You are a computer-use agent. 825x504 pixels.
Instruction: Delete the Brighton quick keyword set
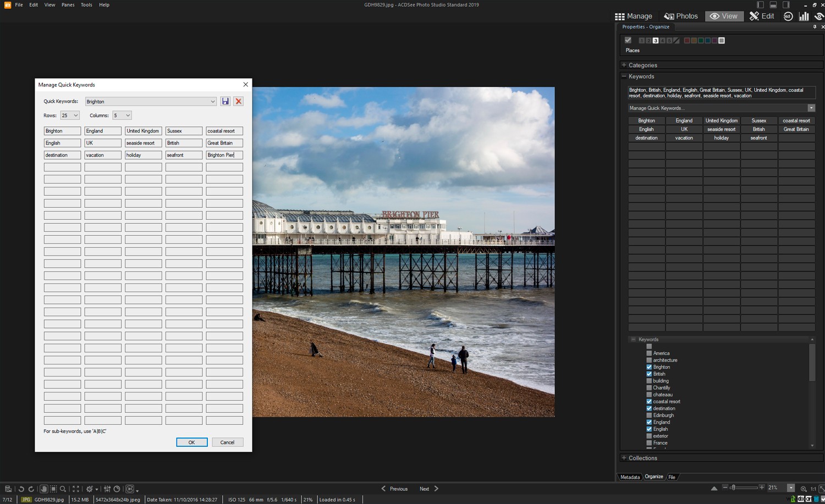click(x=238, y=101)
